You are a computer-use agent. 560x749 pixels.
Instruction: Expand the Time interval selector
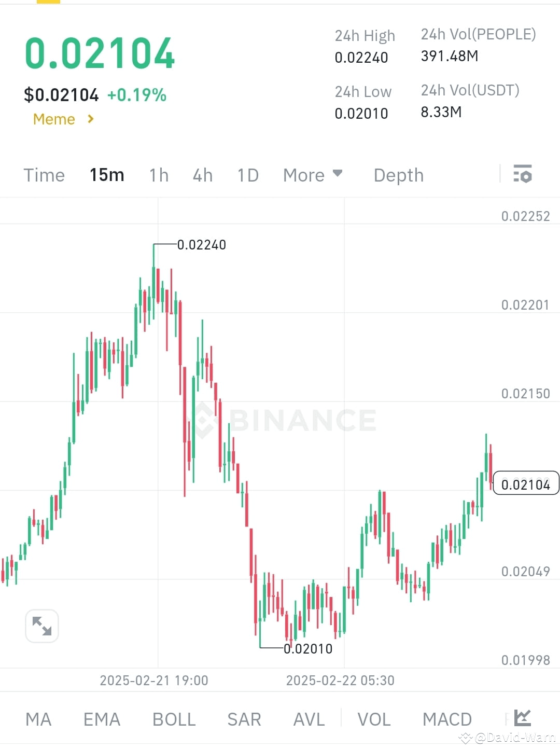point(44,175)
